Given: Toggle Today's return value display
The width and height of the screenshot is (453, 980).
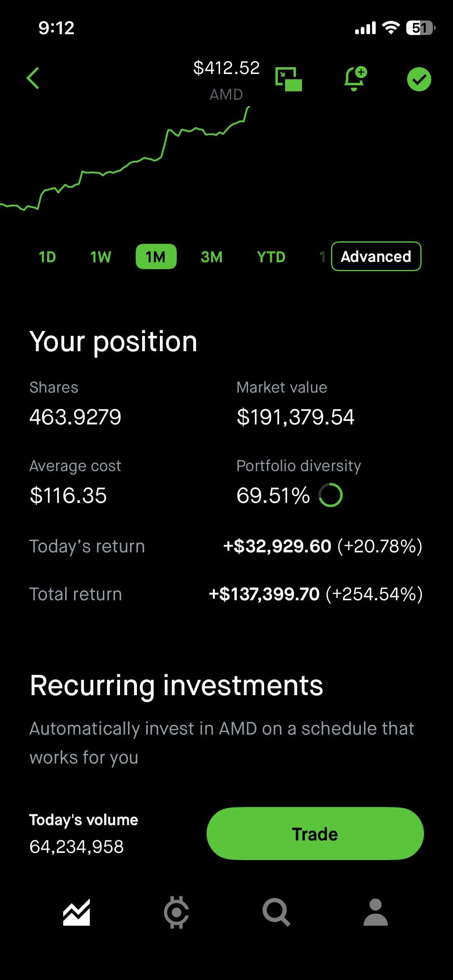Looking at the screenshot, I should coord(323,546).
